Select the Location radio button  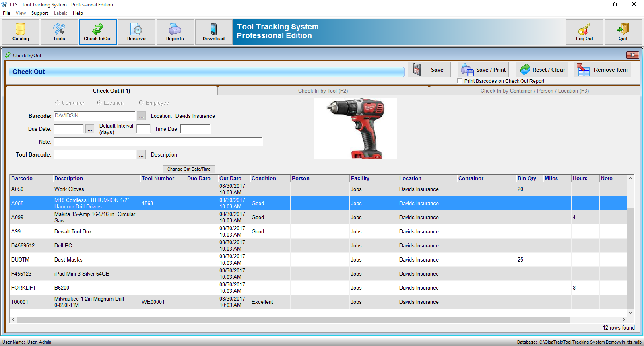click(99, 103)
